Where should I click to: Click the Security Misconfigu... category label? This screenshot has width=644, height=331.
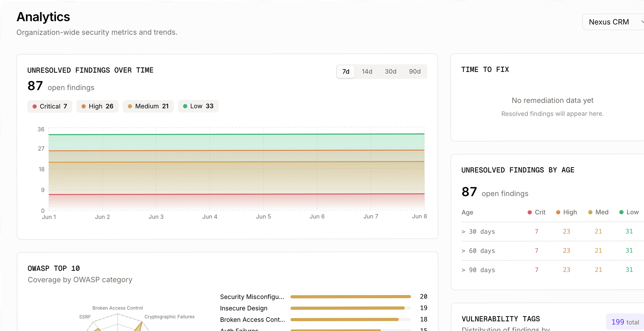coord(252,297)
